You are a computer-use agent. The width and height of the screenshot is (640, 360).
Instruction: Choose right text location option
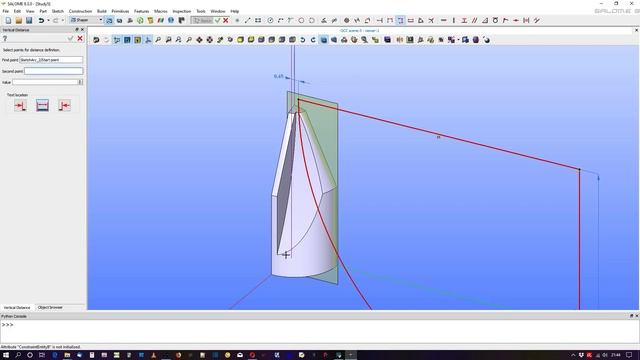[64, 106]
